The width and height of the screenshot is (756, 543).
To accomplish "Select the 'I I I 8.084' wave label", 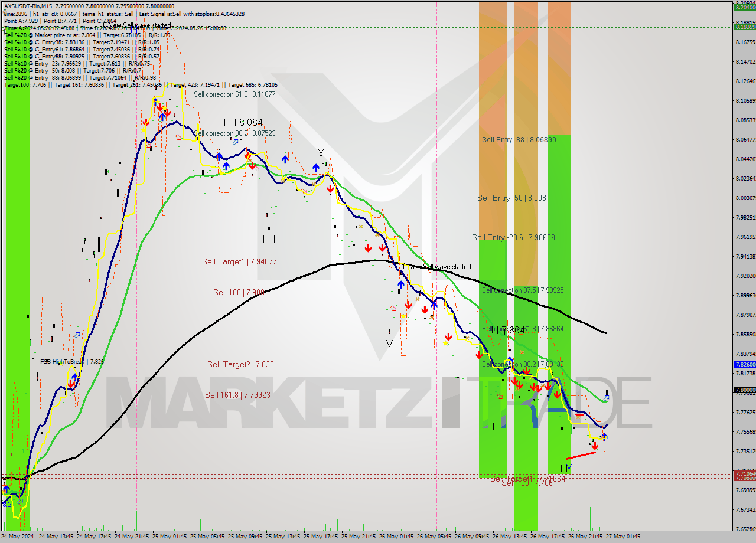I will [x=243, y=122].
